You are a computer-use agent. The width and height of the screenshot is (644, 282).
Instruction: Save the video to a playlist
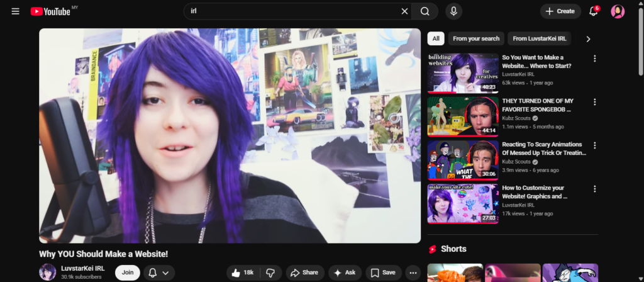coord(383,273)
